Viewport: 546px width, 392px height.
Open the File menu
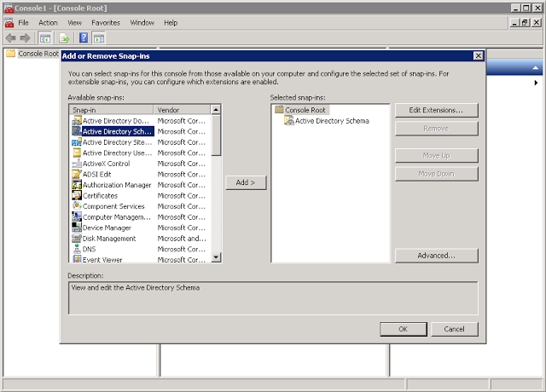pos(23,23)
